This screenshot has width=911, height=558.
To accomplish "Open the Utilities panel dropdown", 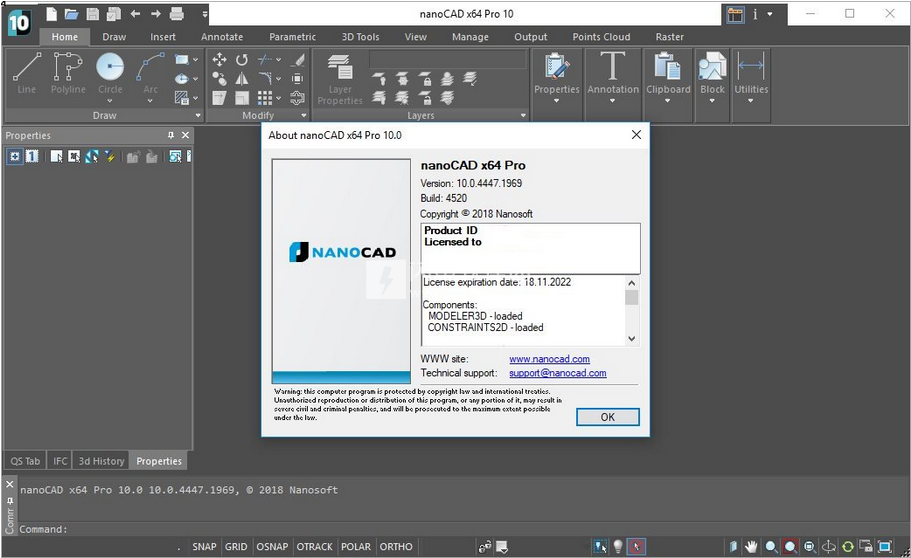I will tap(751, 100).
